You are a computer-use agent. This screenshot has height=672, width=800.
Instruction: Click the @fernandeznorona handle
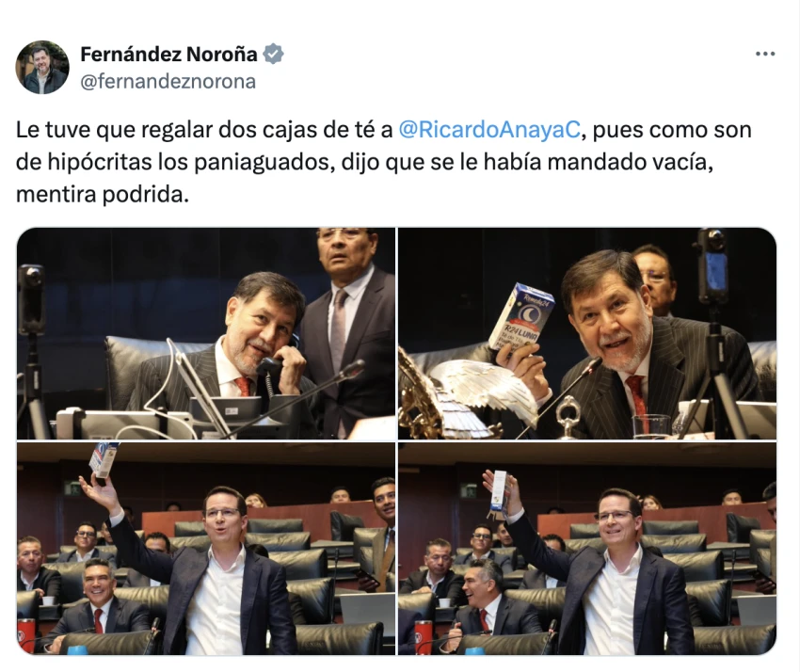(168, 81)
